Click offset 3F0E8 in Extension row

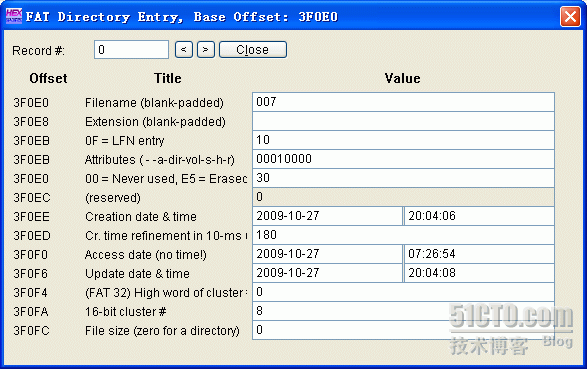[x=31, y=122]
